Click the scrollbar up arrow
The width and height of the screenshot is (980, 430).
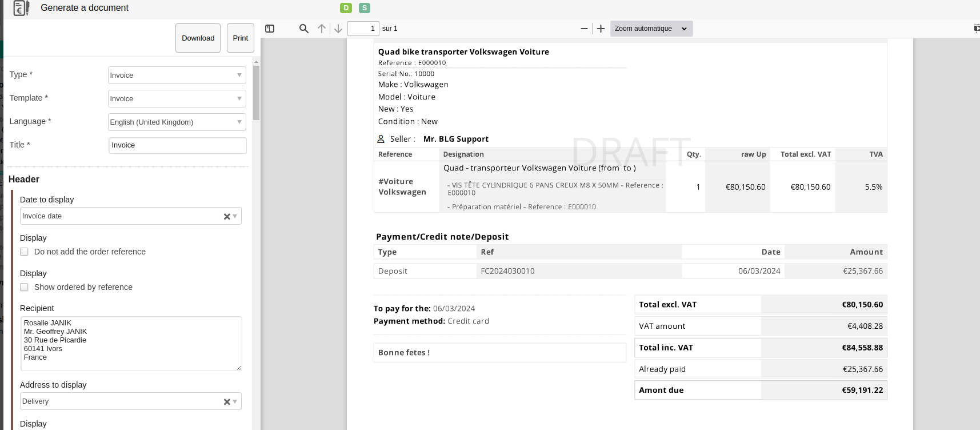pyautogui.click(x=257, y=61)
